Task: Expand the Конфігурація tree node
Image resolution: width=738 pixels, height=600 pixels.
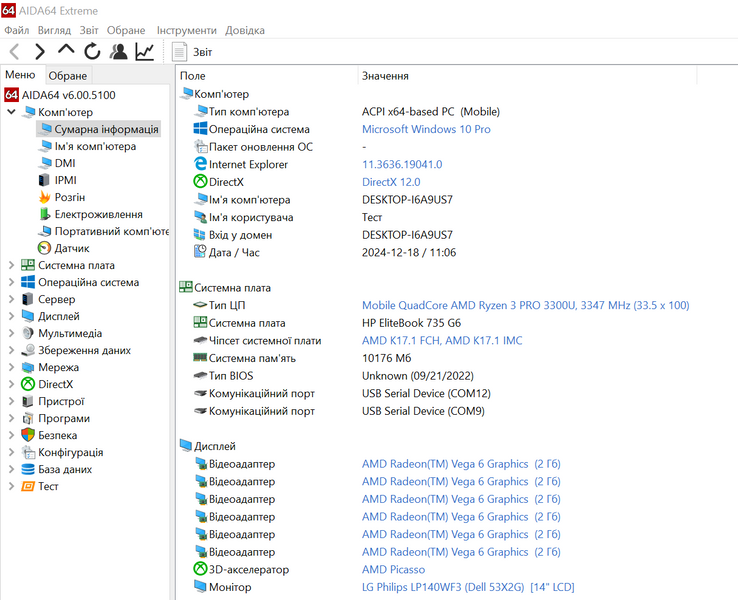Action: (11, 452)
